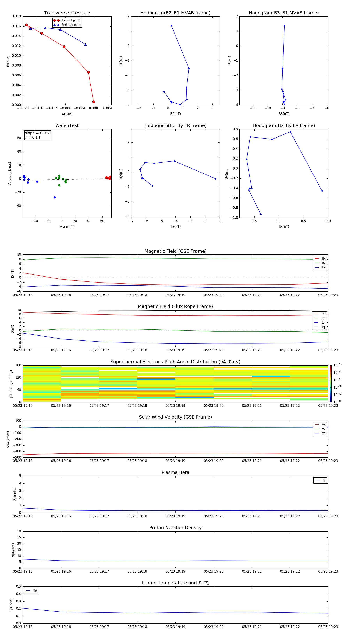Image resolution: width=351 pixels, height=644 pixels.
Task: Click the "A(T·m)" x-axis label
Action: (x=67, y=114)
